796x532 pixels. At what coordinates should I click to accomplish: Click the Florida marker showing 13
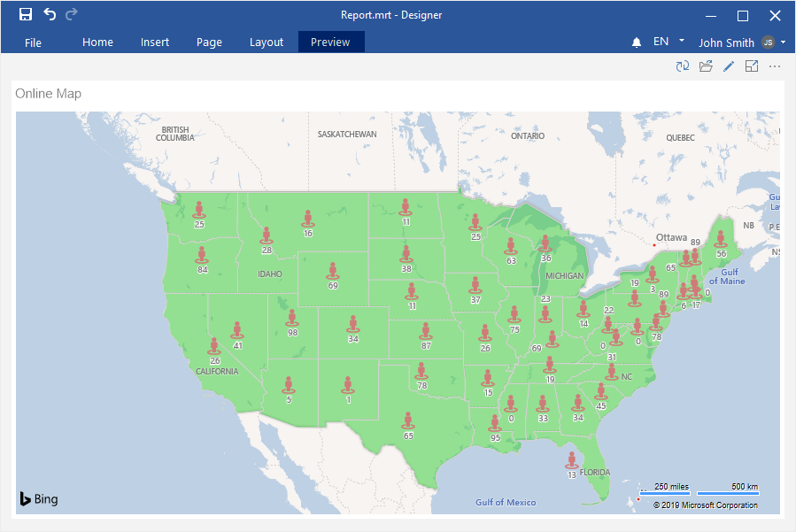pos(572,460)
